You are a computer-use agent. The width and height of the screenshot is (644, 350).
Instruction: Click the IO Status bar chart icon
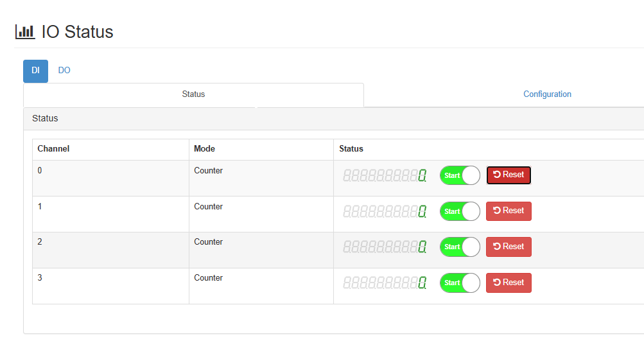pyautogui.click(x=25, y=31)
